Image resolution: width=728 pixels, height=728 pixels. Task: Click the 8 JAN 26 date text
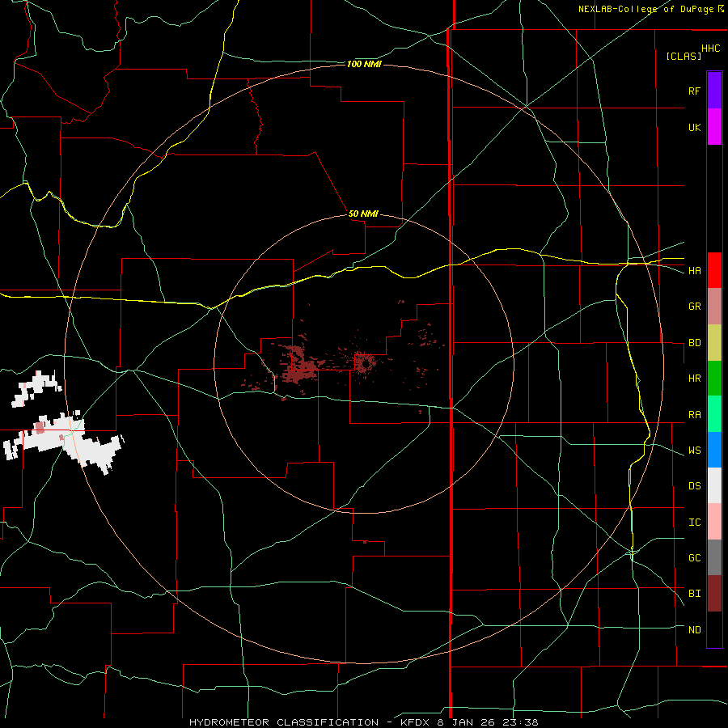coord(467,722)
